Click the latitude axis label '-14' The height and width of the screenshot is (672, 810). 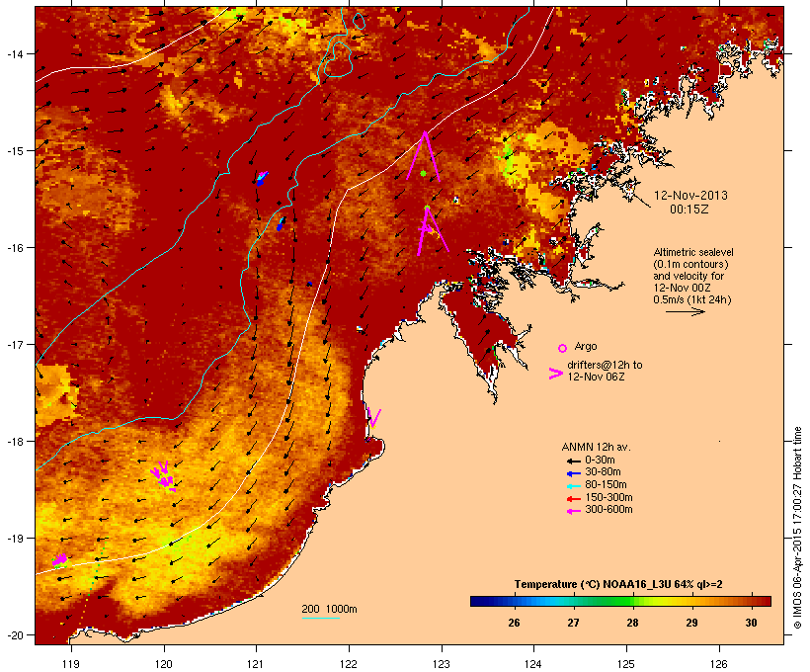point(14,53)
